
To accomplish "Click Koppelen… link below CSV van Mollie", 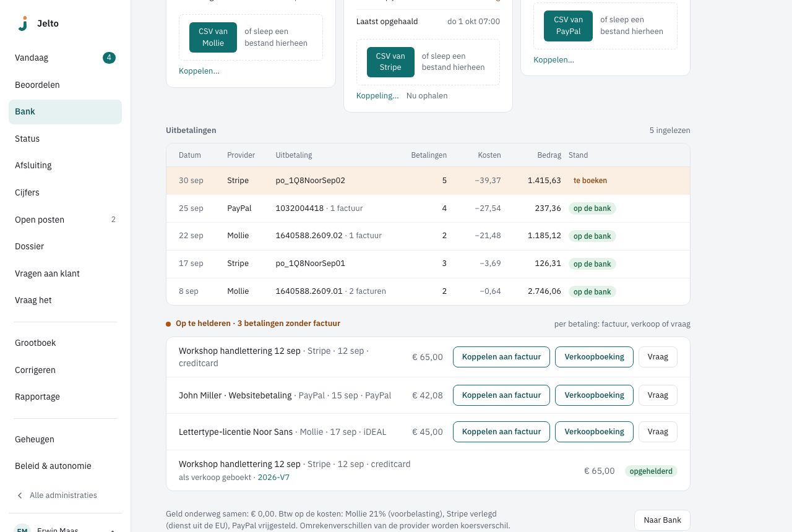I will pos(199,71).
